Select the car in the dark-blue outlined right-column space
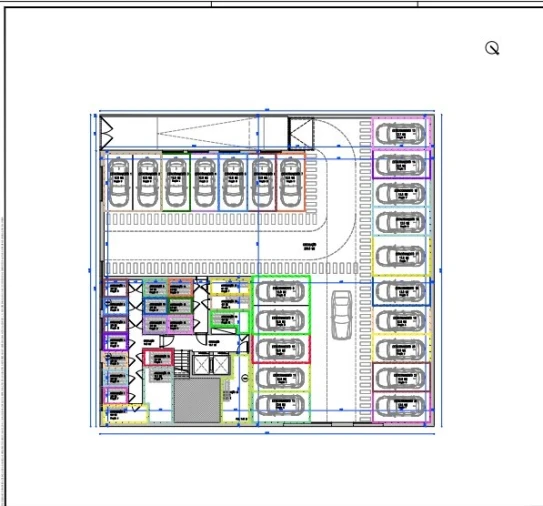The image size is (543, 506). point(401,292)
